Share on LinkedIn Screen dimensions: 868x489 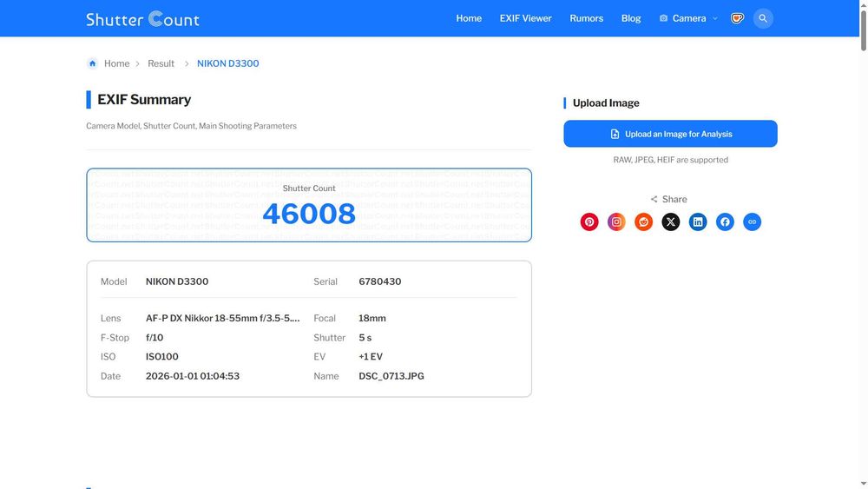coord(698,221)
